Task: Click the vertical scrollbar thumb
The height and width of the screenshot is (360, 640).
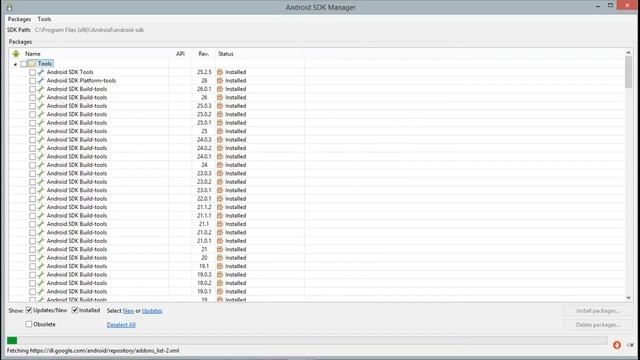Action: [629, 72]
